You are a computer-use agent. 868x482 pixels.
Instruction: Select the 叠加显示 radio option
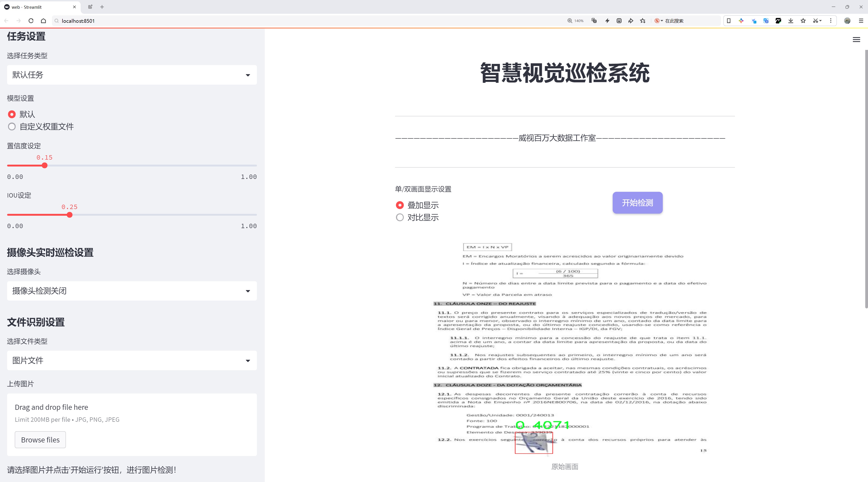(x=400, y=205)
